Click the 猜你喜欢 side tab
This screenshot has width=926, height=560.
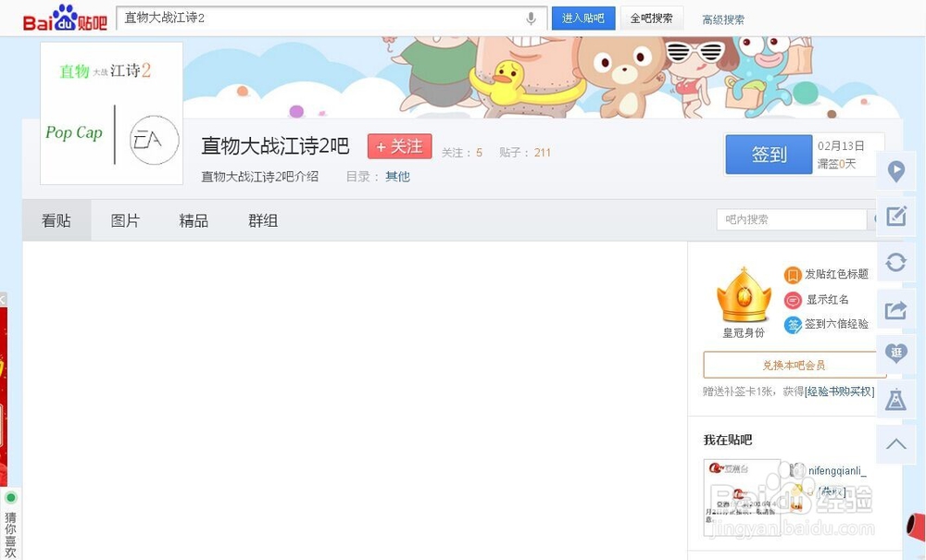(10, 534)
